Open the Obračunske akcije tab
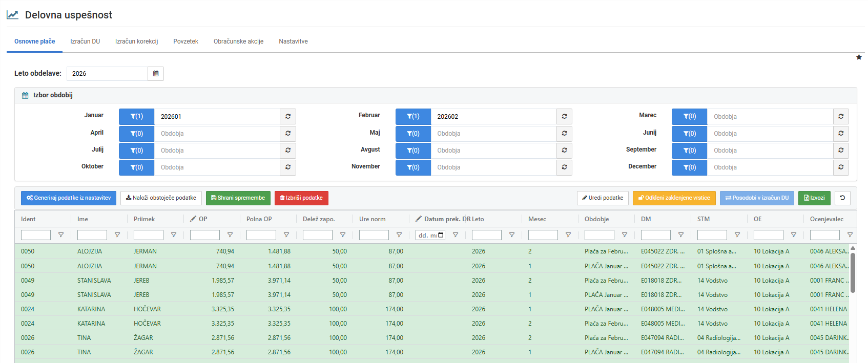The width and height of the screenshot is (868, 363). (238, 41)
